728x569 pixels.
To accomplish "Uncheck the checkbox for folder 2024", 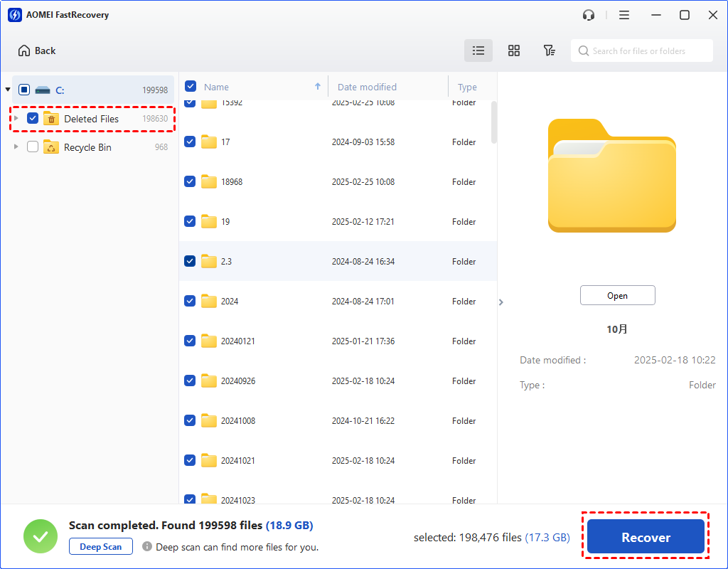I will tap(190, 301).
